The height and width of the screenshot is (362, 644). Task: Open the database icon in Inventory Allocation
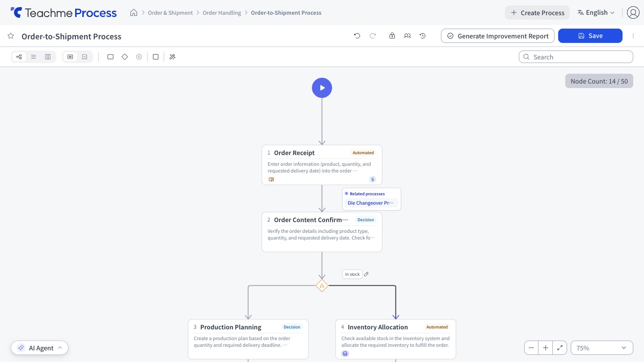click(x=345, y=354)
